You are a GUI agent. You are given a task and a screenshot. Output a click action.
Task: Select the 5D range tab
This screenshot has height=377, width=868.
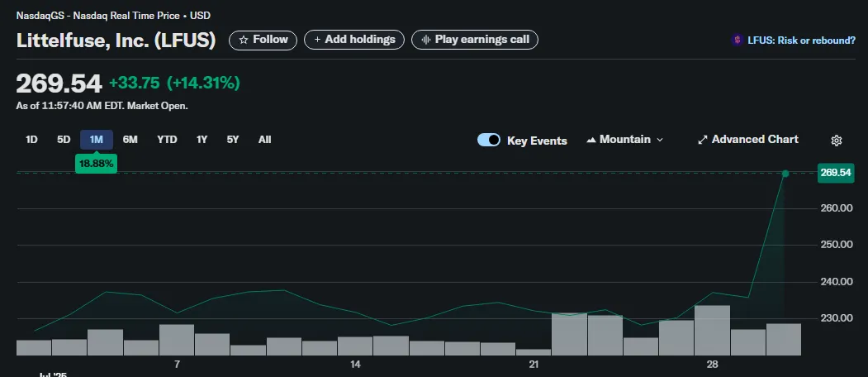[64, 140]
